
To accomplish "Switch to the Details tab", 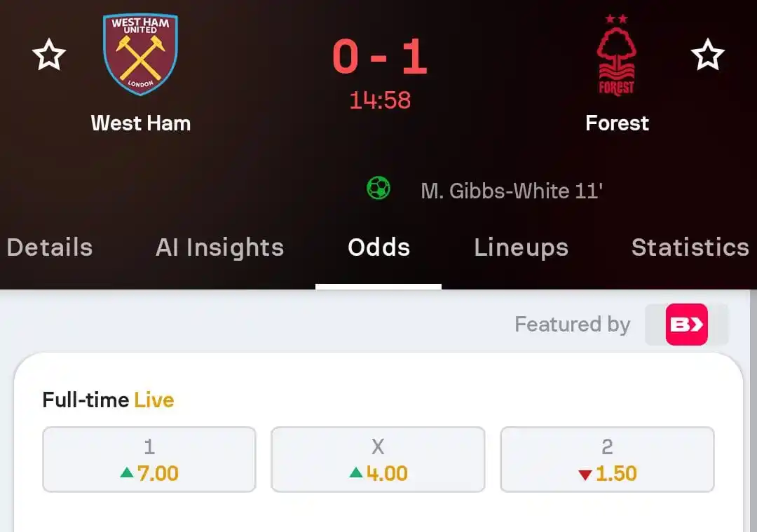I will tap(50, 247).
